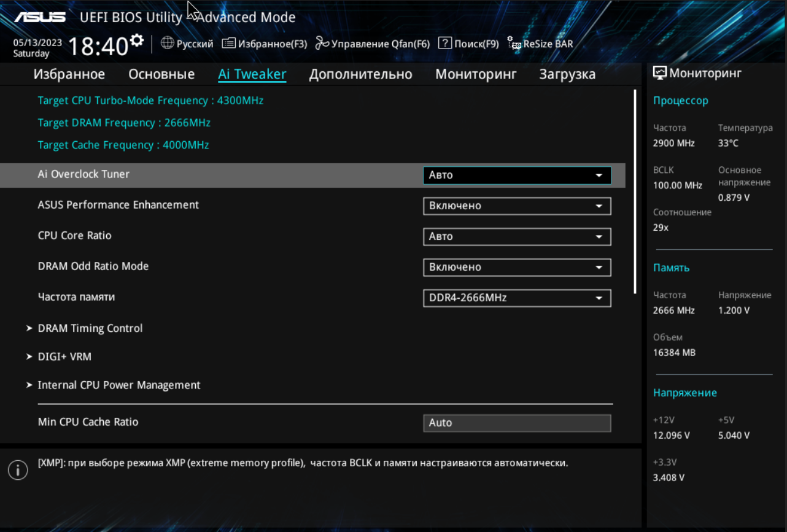Open the Частота памяти DDR4-2666MHz dropdown
This screenshot has height=532, width=787.
(x=517, y=298)
